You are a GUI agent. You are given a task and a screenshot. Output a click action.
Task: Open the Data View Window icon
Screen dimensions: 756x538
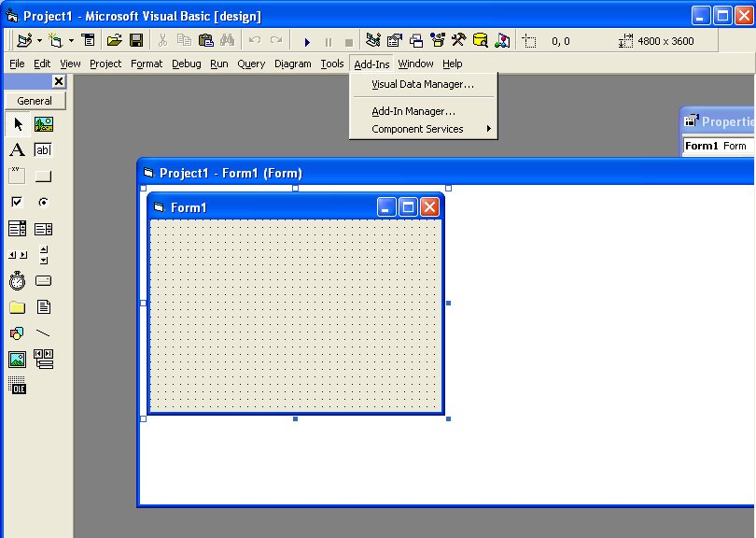(481, 40)
